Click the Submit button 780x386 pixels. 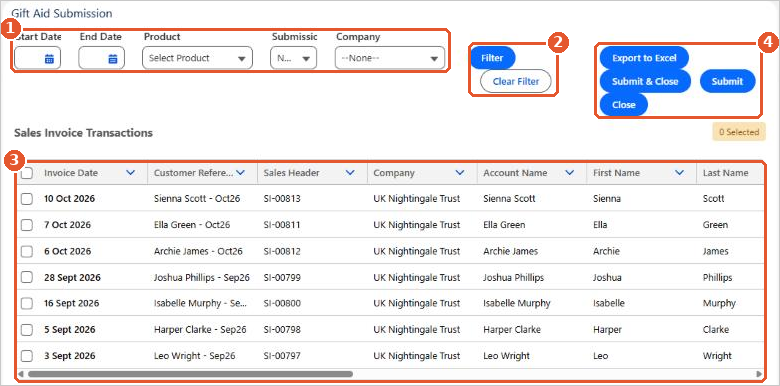pyautogui.click(x=727, y=82)
